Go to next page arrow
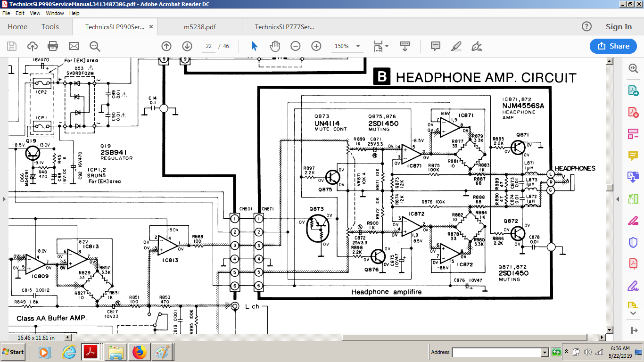The width and height of the screenshot is (644, 362). coord(187,46)
